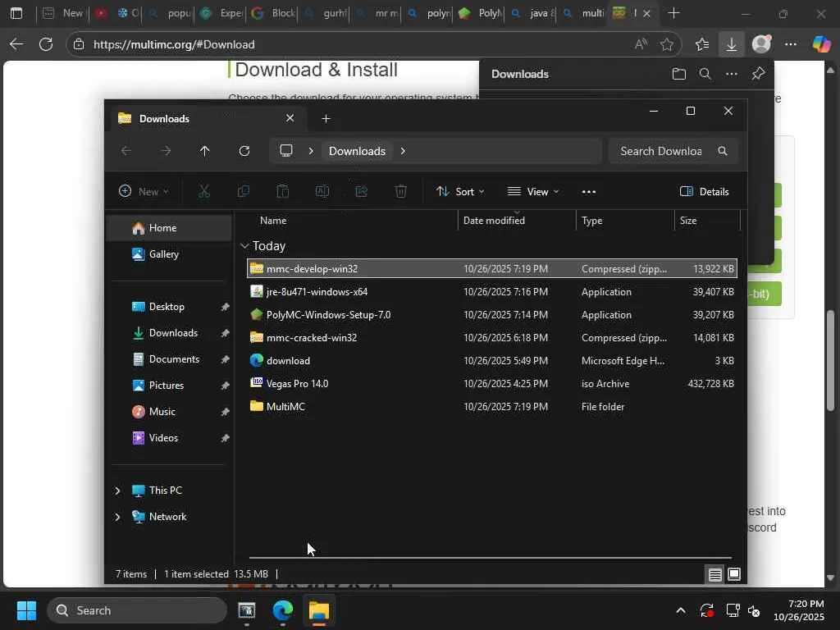Open the See more ellipsis in the Explorer toolbar
The image size is (840, 630).
tap(588, 192)
